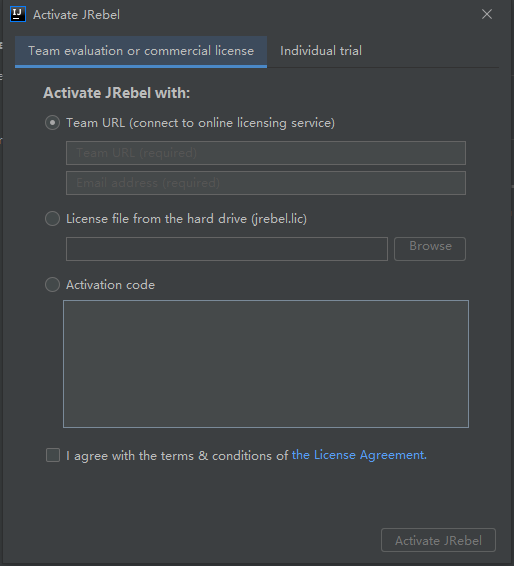Screen dimensions: 514x566
Task: Select the Activation code radio option
Action: tap(52, 285)
